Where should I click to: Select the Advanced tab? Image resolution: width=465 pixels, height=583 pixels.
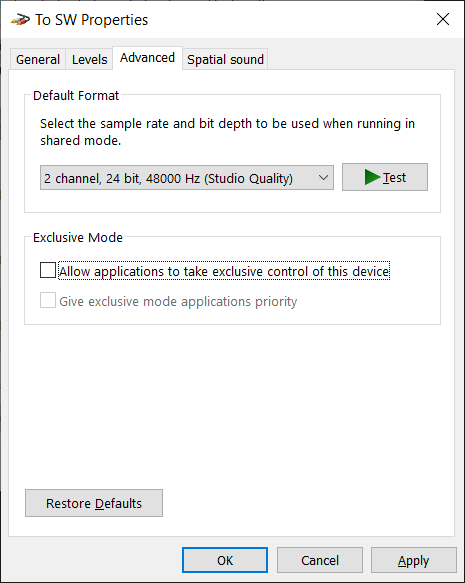pyautogui.click(x=147, y=58)
